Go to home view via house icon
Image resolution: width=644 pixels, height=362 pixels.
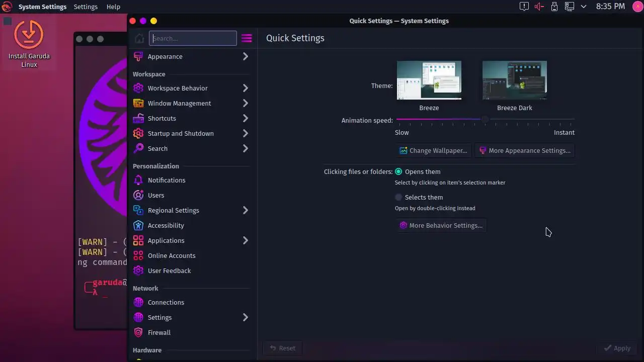tap(139, 38)
